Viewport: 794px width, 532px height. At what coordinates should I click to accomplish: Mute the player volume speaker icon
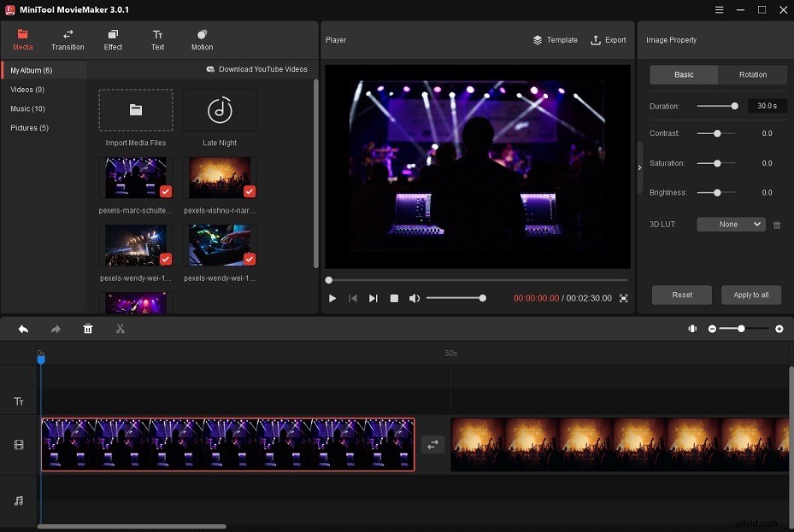[x=415, y=298]
